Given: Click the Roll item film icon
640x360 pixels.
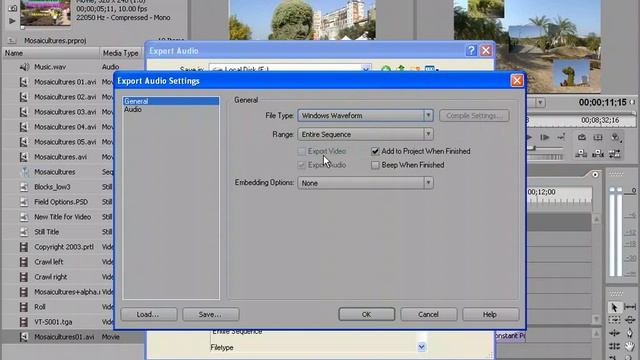Looking at the screenshot, I should [24, 307].
